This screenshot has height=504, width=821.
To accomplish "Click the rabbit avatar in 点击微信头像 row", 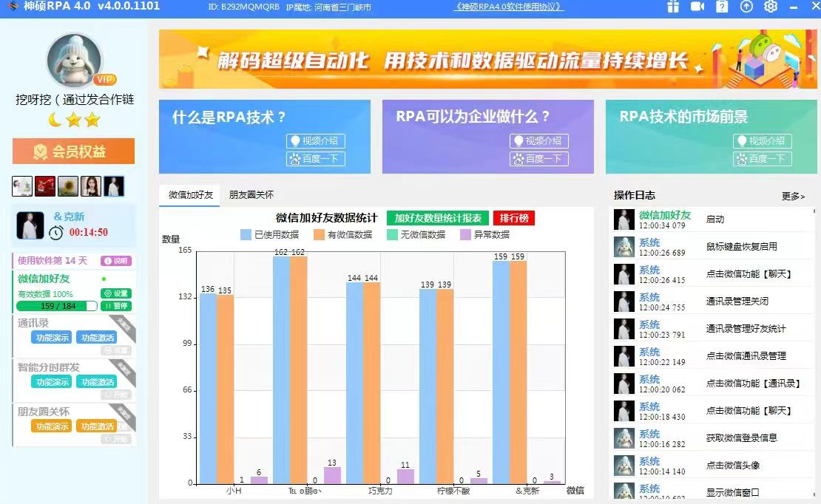I will tap(624, 466).
